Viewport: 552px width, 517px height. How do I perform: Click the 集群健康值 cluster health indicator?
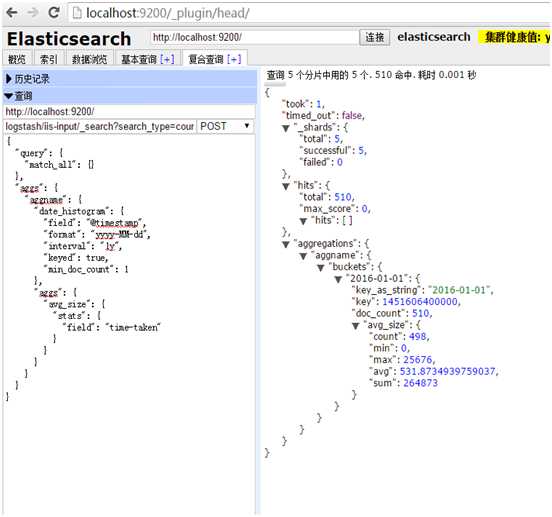click(515, 37)
